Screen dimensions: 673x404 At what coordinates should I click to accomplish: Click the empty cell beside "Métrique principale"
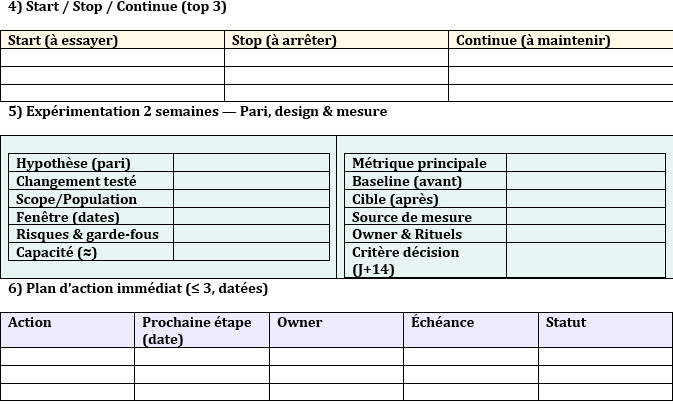tap(585, 163)
